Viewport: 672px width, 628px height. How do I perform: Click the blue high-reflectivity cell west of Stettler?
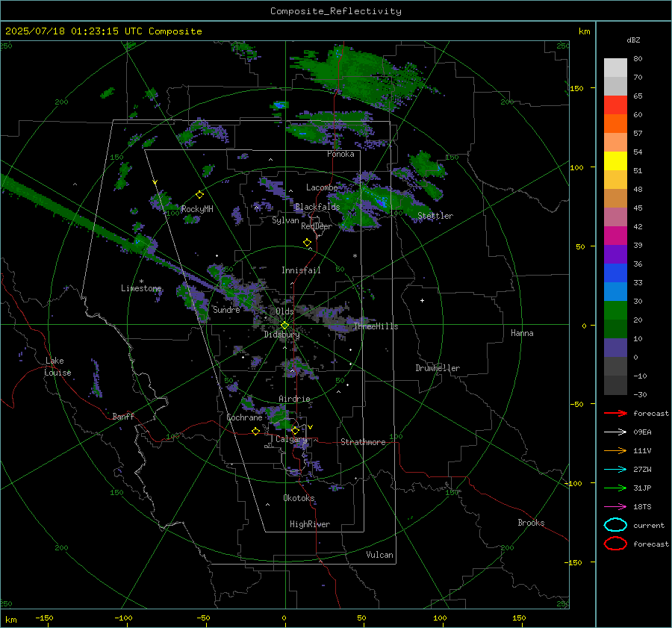382,202
